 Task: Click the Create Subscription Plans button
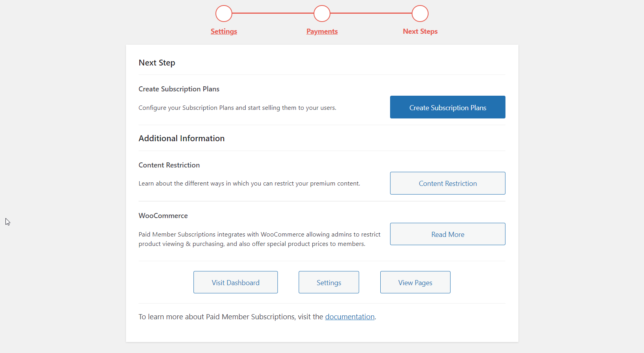[x=447, y=107]
